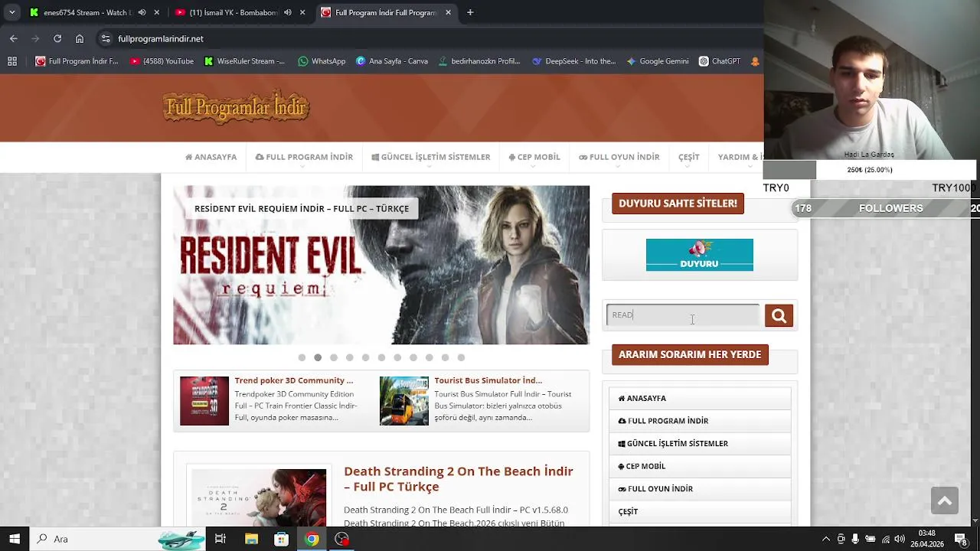Image resolution: width=980 pixels, height=551 pixels.
Task: Open GÜNCEL İŞLETİM SİSTEMLER sidebar item
Action: click(700, 443)
